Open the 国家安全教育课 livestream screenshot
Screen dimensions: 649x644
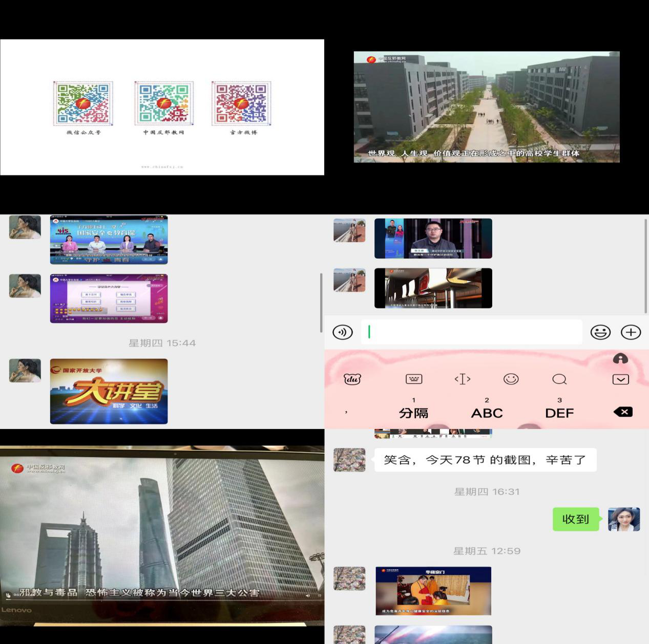(109, 240)
